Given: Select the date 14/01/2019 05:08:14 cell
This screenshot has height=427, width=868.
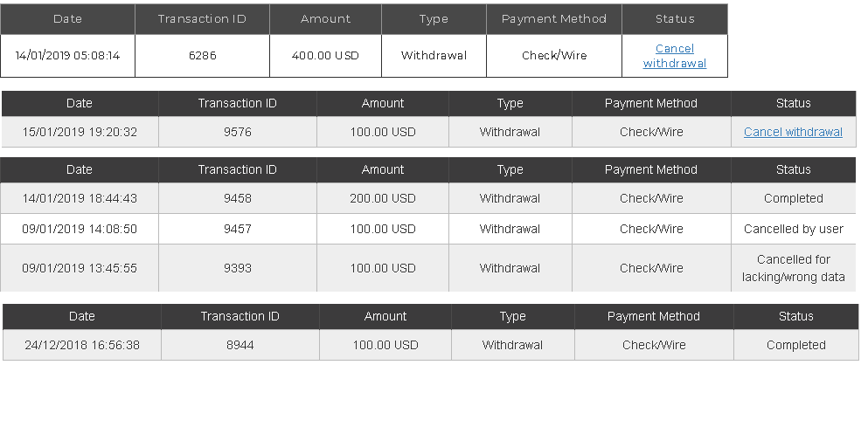Looking at the screenshot, I should 67,56.
